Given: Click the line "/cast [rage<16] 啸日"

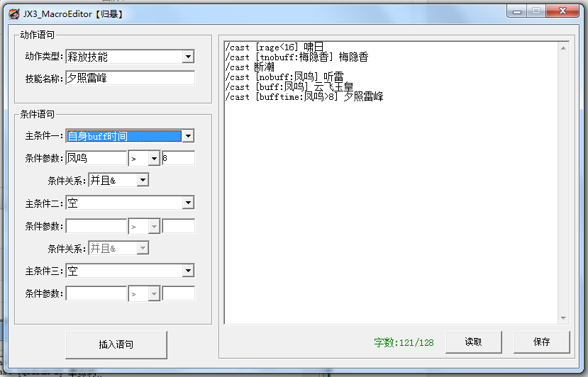Looking at the screenshot, I should (x=274, y=47).
